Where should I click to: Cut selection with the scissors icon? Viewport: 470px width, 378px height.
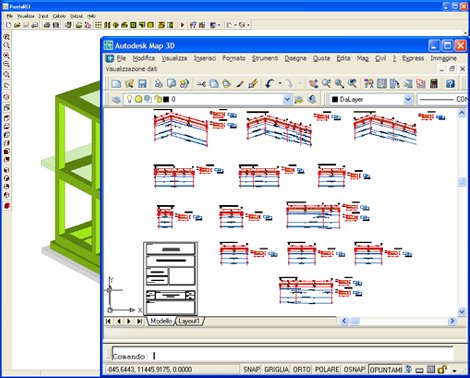[x=201, y=83]
